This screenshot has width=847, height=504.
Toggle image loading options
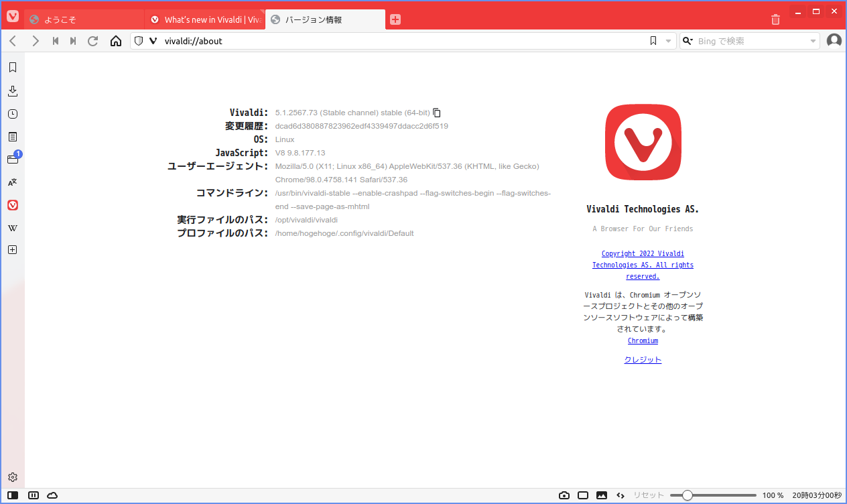(602, 495)
